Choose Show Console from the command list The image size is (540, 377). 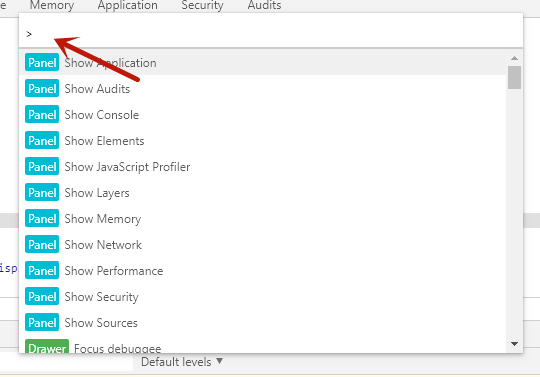coord(262,114)
